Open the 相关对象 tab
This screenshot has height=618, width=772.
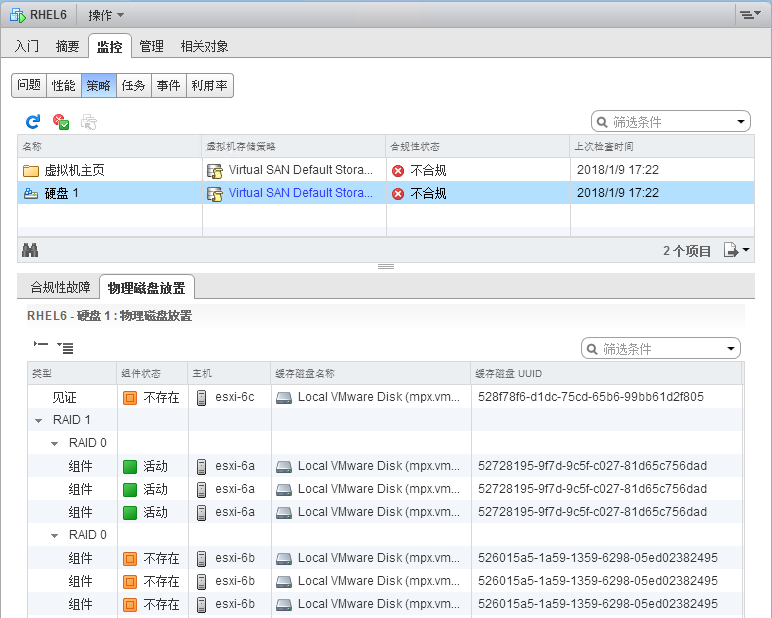[204, 46]
